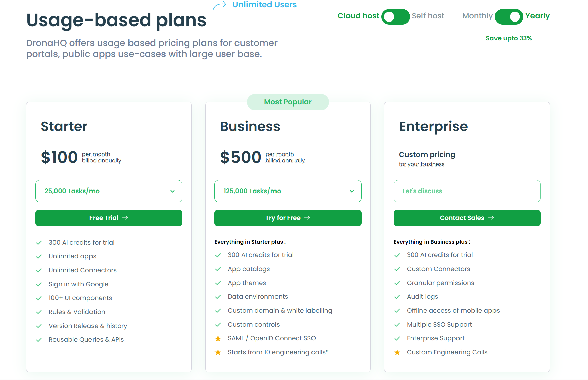Click the checkmark beside Data environments
The height and width of the screenshot is (380, 588).
click(218, 297)
